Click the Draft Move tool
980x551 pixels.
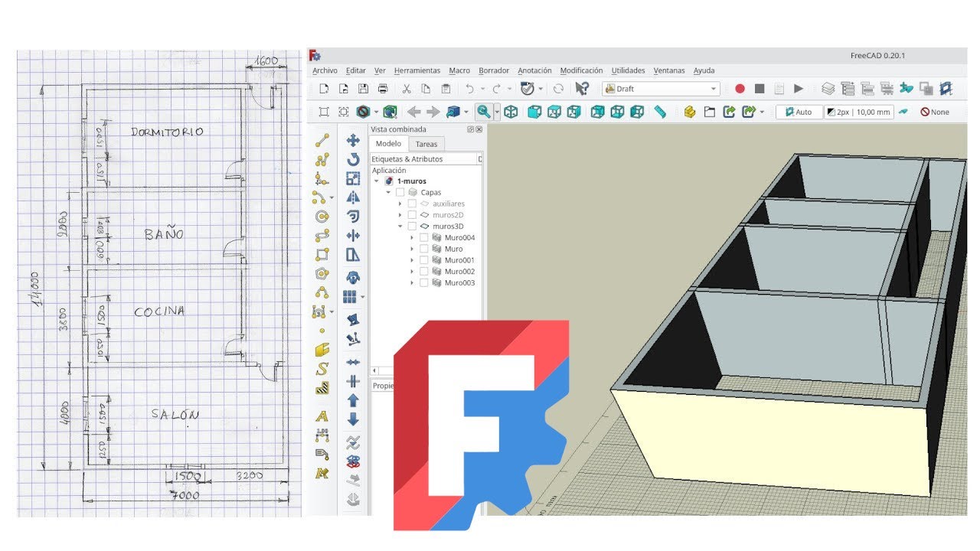353,140
